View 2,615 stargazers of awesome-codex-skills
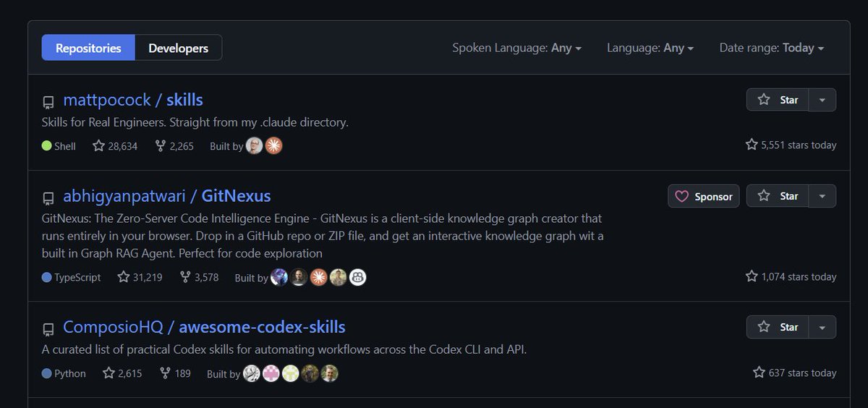This screenshot has width=868, height=408. 122,373
